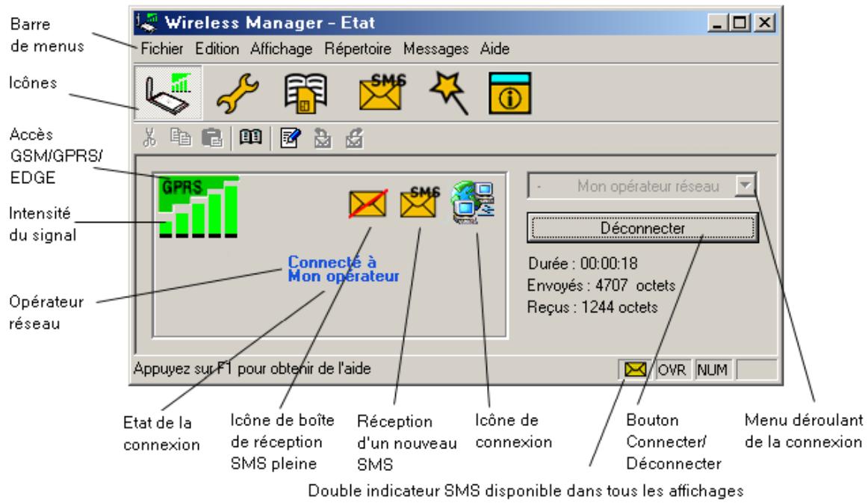Click the Paste clipboard toolbar icon
Screen dimensions: 868x503
[x=212, y=138]
